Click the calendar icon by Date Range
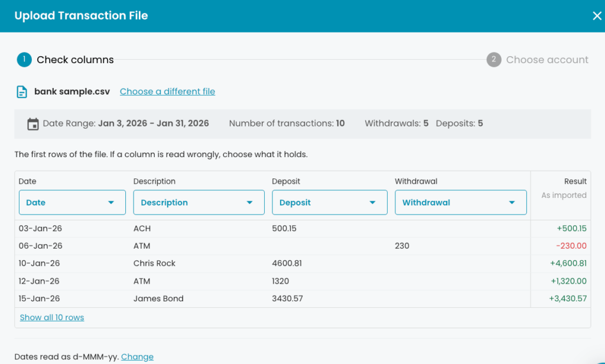Viewport: 605px width, 364px height. tap(33, 124)
